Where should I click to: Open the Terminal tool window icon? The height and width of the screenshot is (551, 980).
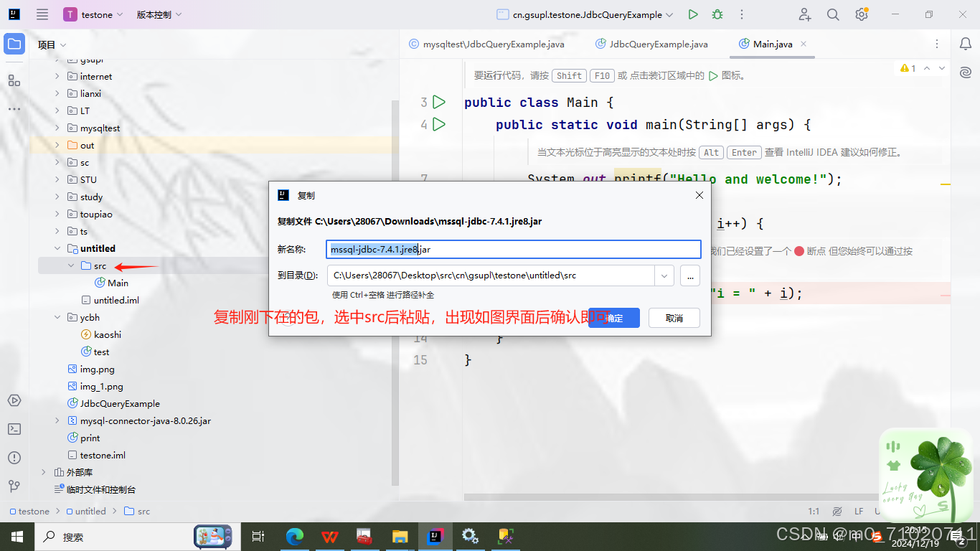(14, 429)
